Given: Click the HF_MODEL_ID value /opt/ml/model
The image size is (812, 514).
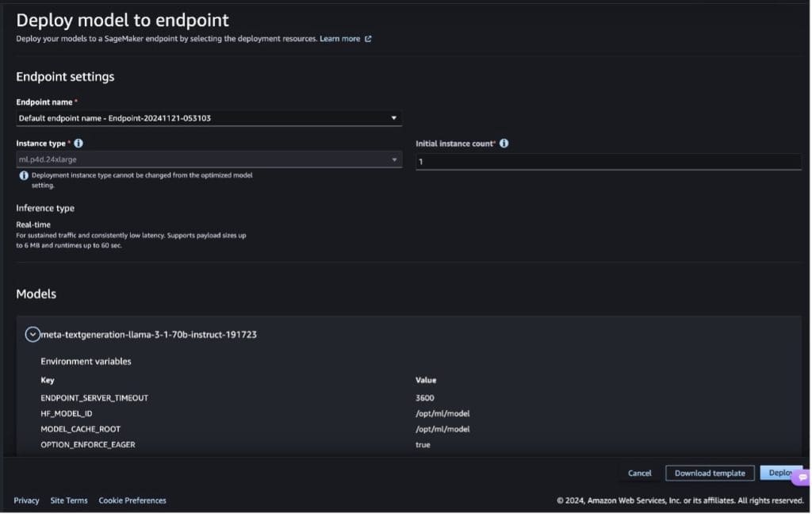Looking at the screenshot, I should pos(442,413).
